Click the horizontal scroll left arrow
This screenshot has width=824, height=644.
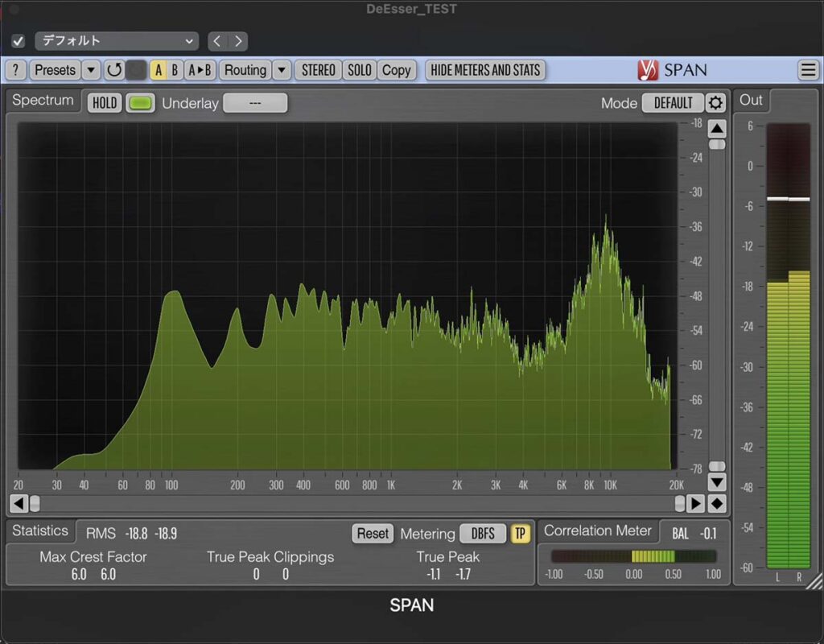[x=19, y=503]
